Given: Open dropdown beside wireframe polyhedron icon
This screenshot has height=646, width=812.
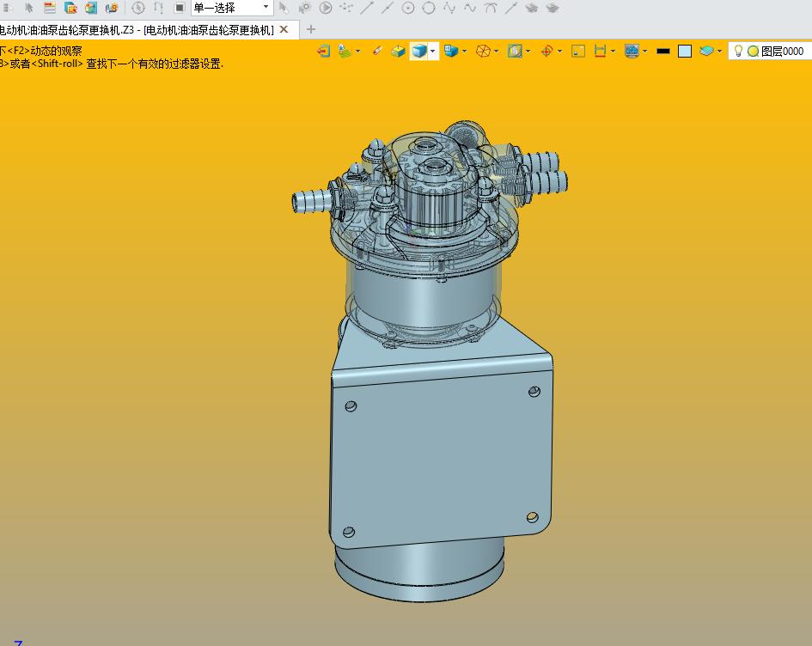Looking at the screenshot, I should [497, 51].
